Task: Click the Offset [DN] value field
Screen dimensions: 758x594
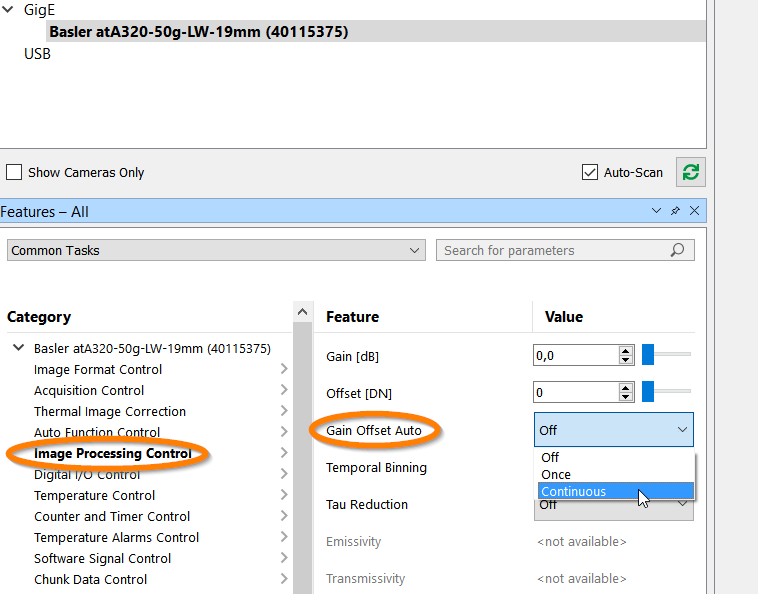Action: point(576,392)
